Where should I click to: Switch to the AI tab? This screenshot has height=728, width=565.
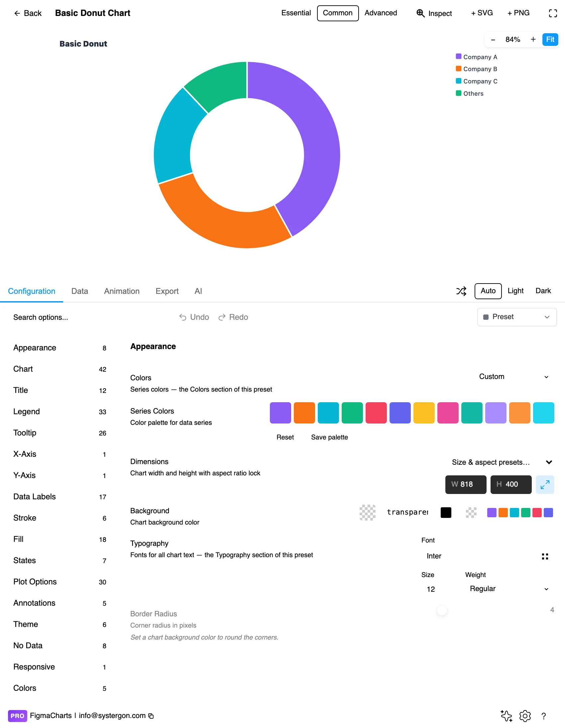point(198,291)
